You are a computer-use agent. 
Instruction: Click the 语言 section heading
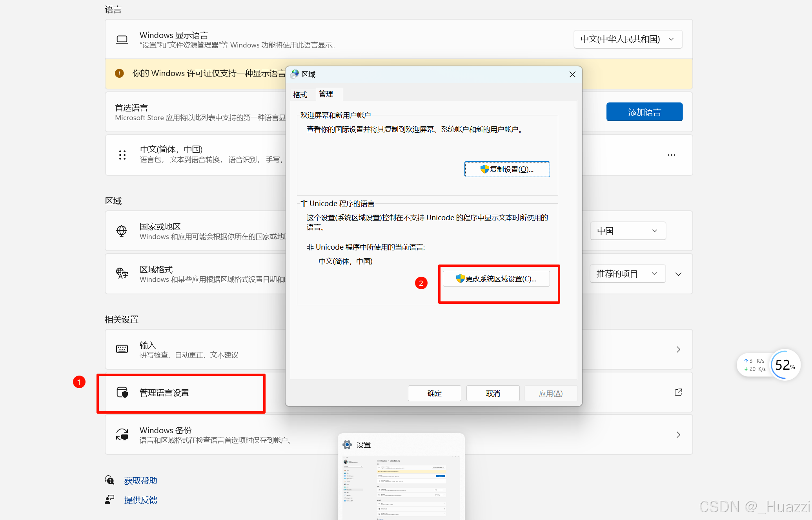(x=113, y=9)
